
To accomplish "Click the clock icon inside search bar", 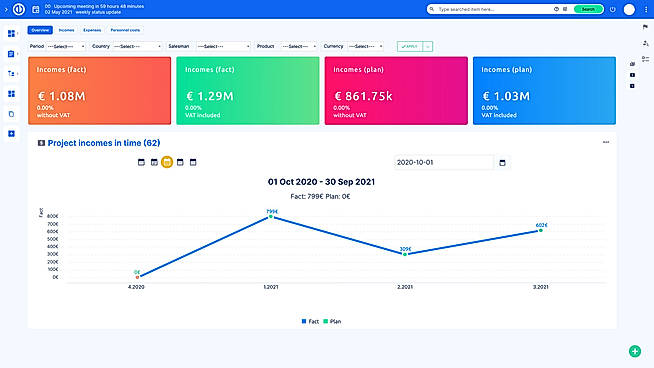I will (x=556, y=9).
